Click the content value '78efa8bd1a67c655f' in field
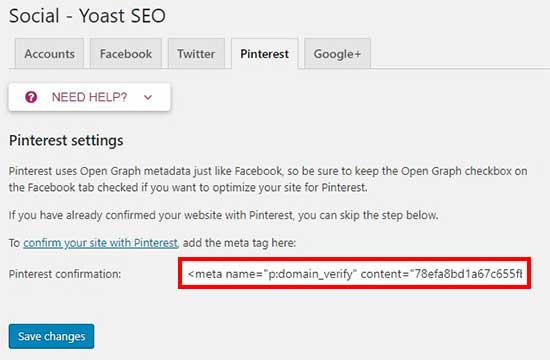Image resolution: width=550 pixels, height=360 pixels. click(469, 273)
